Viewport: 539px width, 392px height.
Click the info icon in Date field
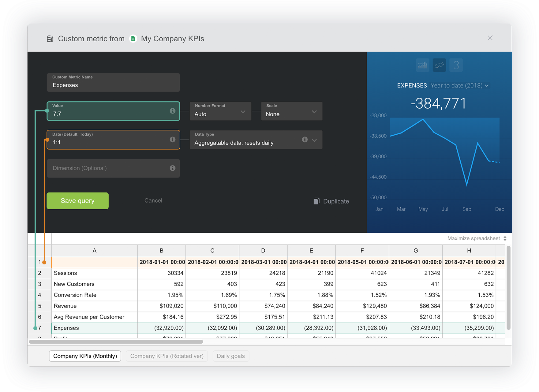(173, 140)
